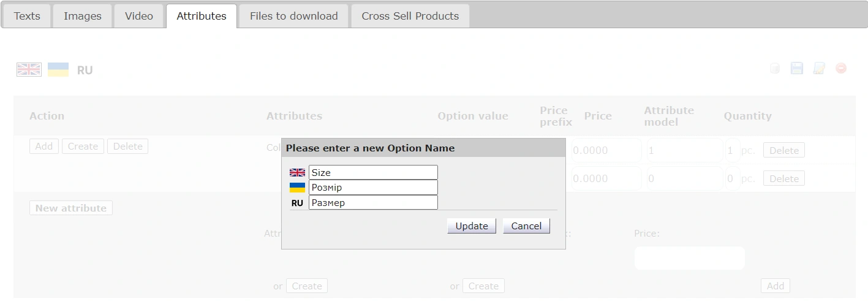Screen dimensions: 868x301
Task: Click the note with pencil edit icon
Action: pyautogui.click(x=819, y=69)
